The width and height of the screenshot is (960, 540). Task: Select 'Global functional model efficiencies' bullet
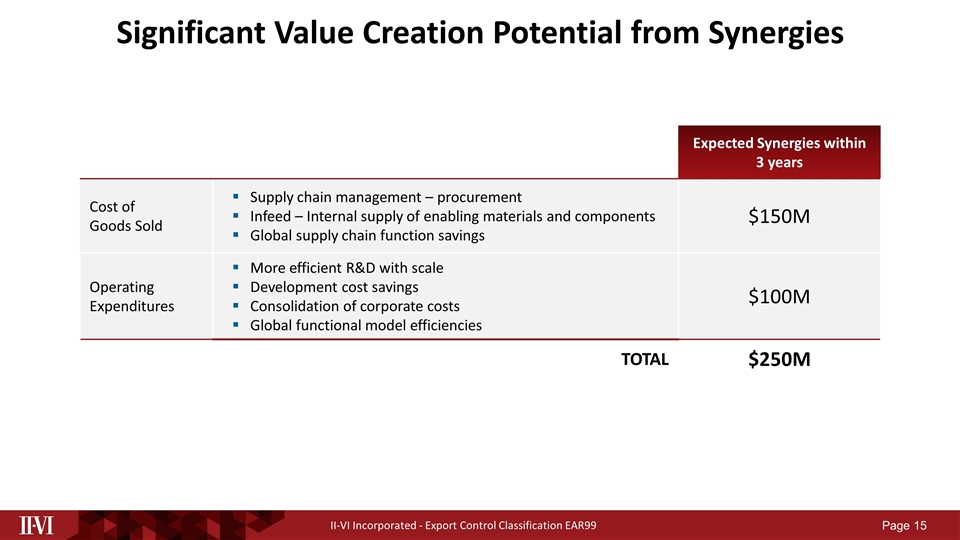pos(366,325)
